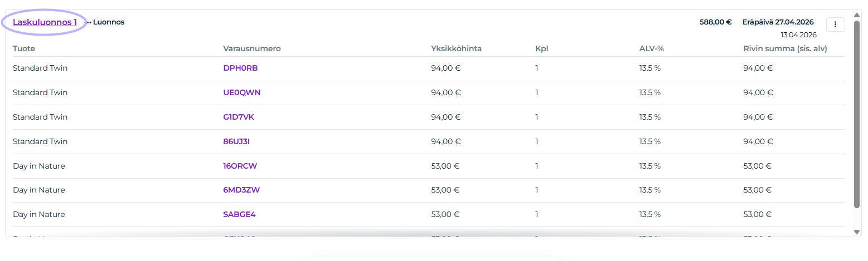
Task: Click the scrollbar down arrow
Action: click(857, 232)
